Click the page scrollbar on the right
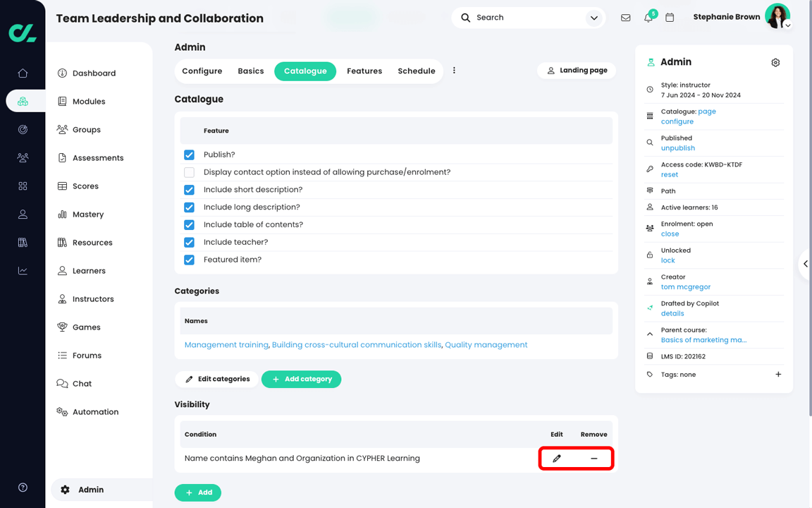Image resolution: width=812 pixels, height=508 pixels. tap(810, 207)
